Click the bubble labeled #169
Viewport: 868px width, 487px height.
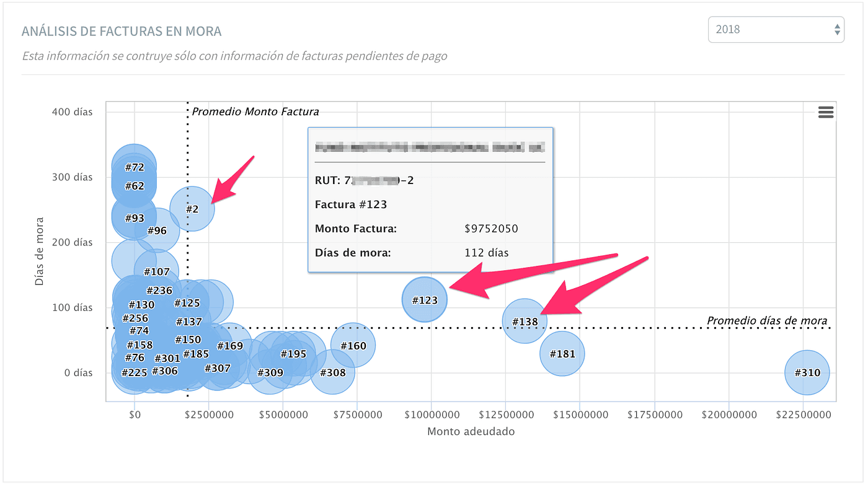pyautogui.click(x=230, y=345)
